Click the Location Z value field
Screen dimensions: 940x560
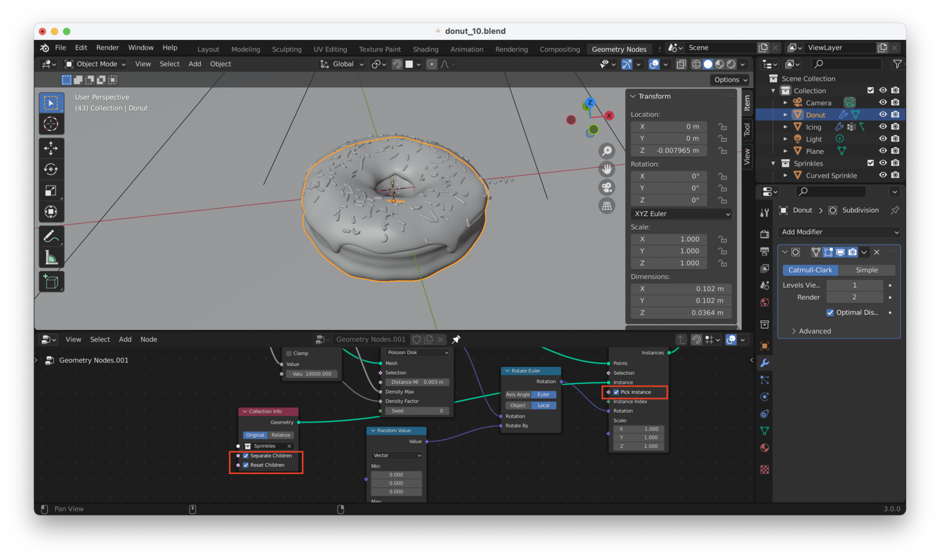pos(669,151)
